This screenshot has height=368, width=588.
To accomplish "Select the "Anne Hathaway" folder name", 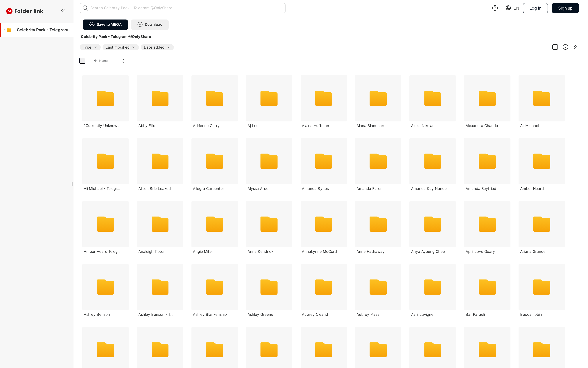I will [x=370, y=252].
